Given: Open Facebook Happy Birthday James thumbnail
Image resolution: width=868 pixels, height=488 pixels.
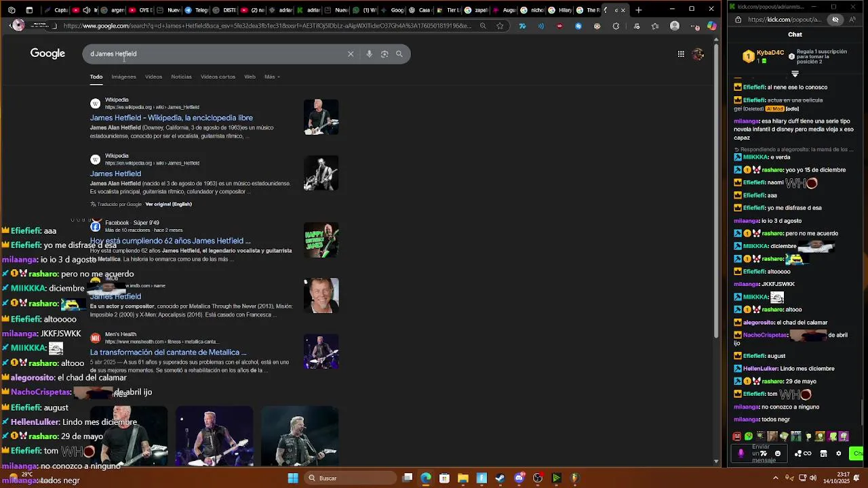Looking at the screenshot, I should (321, 240).
